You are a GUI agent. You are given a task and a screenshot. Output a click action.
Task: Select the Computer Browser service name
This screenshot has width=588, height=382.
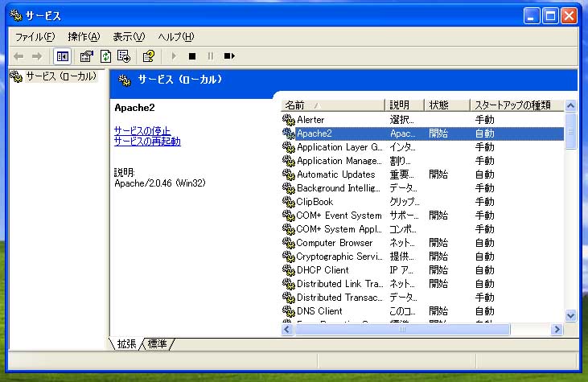coord(335,243)
